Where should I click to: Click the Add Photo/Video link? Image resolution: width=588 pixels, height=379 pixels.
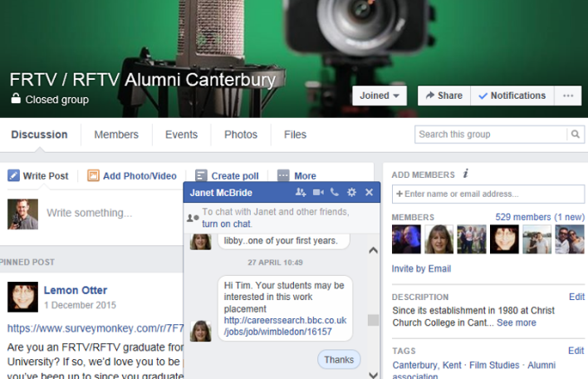tap(140, 175)
